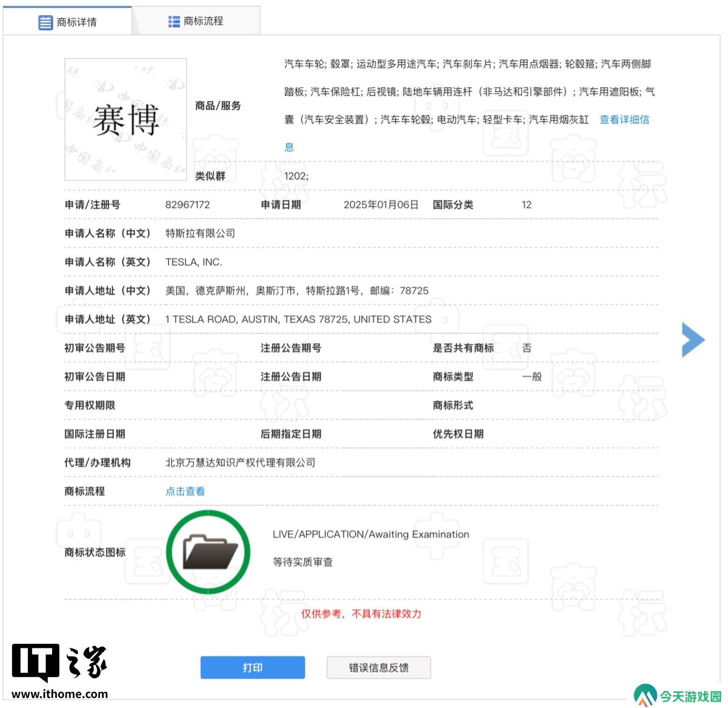Open the 商标流程 tab
This screenshot has width=728, height=708.
196,21
